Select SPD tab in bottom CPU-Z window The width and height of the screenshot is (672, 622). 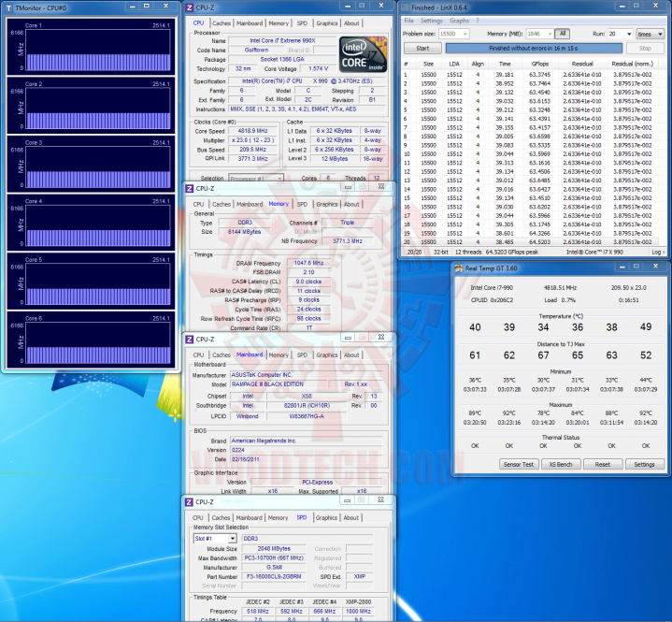point(302,517)
